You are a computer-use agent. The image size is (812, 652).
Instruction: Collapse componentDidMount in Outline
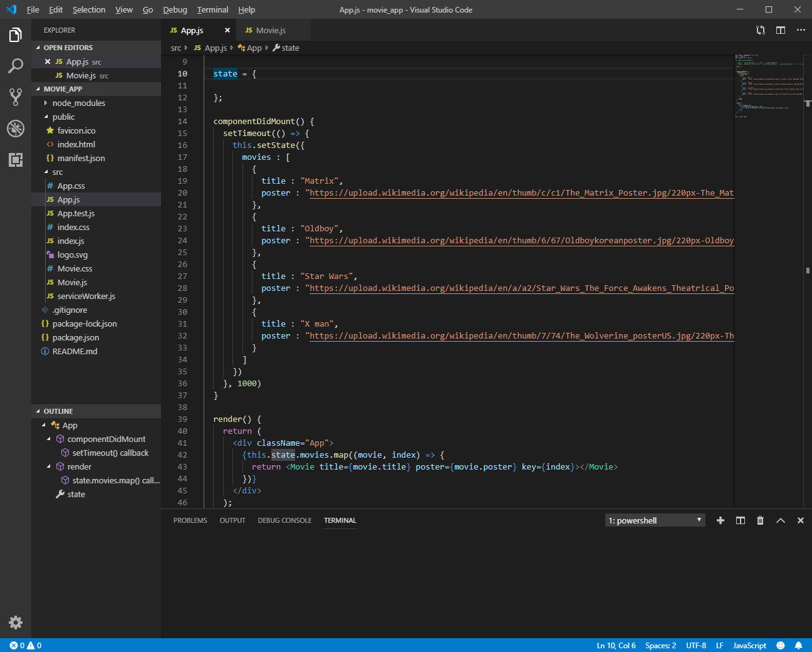[49, 439]
